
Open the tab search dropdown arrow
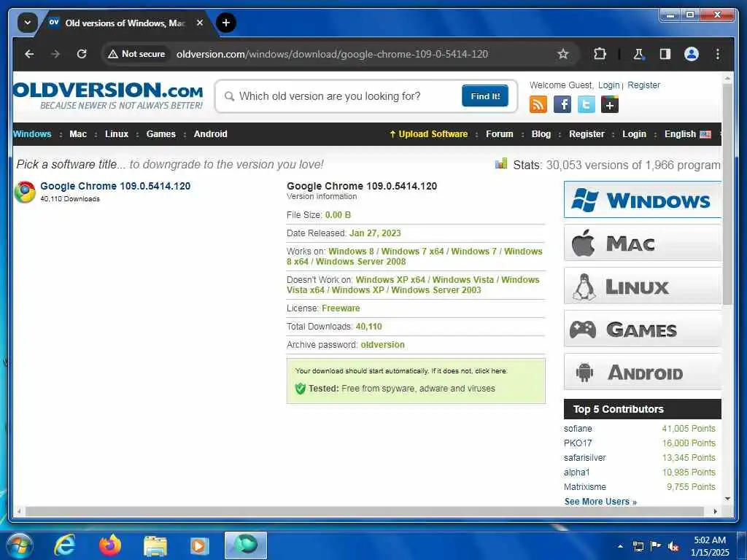pos(28,23)
